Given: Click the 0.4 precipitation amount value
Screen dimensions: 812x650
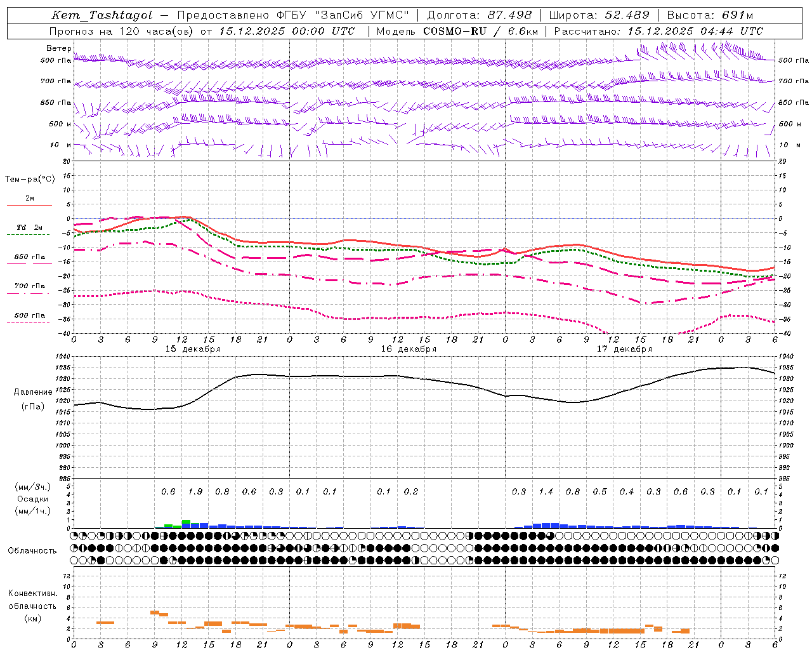Looking at the screenshot, I should click(x=627, y=491).
